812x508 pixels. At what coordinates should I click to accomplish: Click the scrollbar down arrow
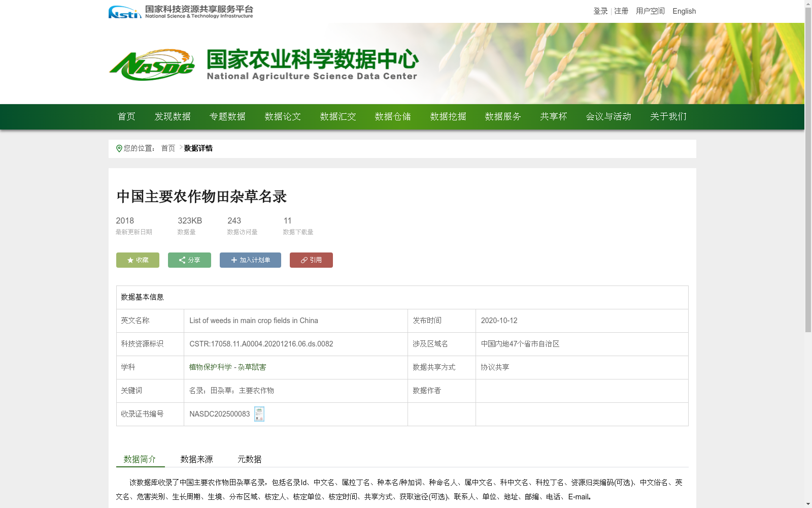tap(808, 504)
